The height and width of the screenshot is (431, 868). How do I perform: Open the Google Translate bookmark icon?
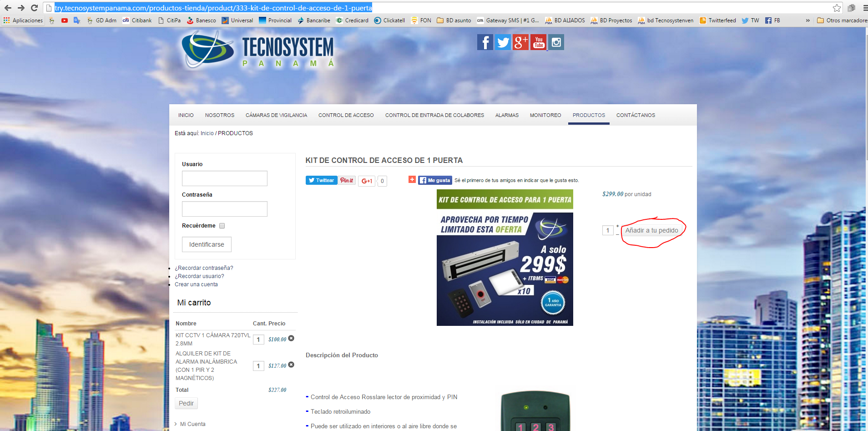click(x=77, y=20)
